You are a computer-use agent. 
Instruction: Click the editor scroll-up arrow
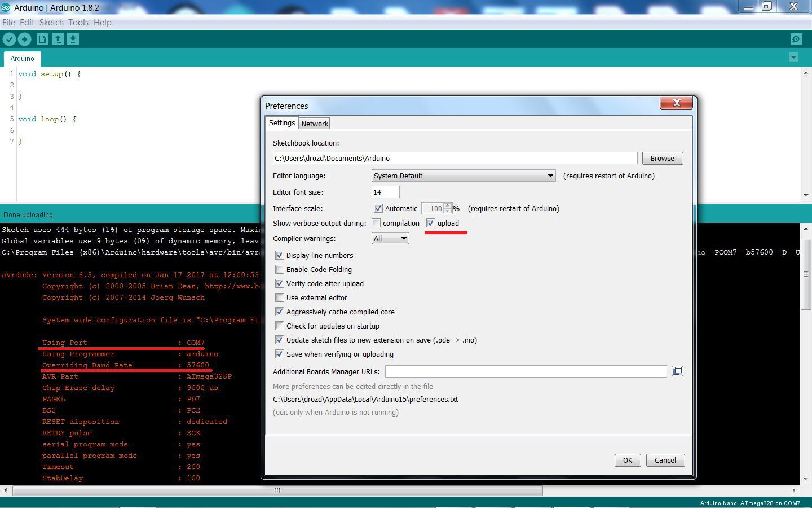point(806,73)
